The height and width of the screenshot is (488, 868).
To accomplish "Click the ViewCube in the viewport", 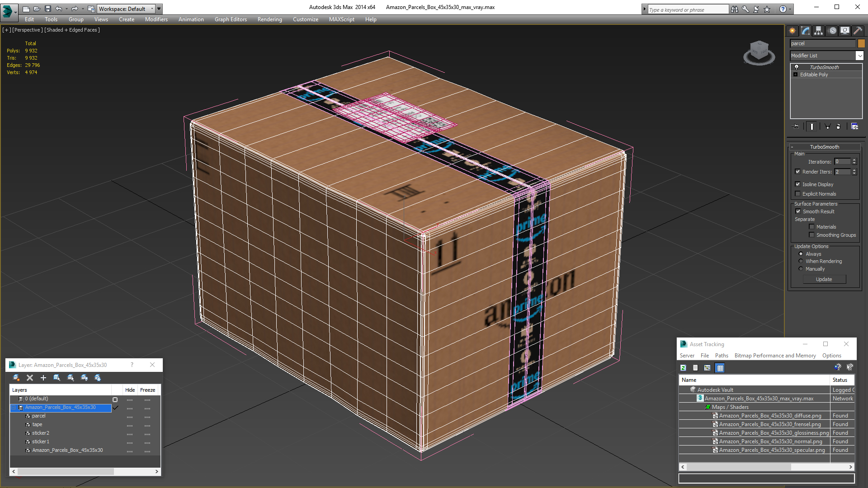I will click(x=759, y=52).
